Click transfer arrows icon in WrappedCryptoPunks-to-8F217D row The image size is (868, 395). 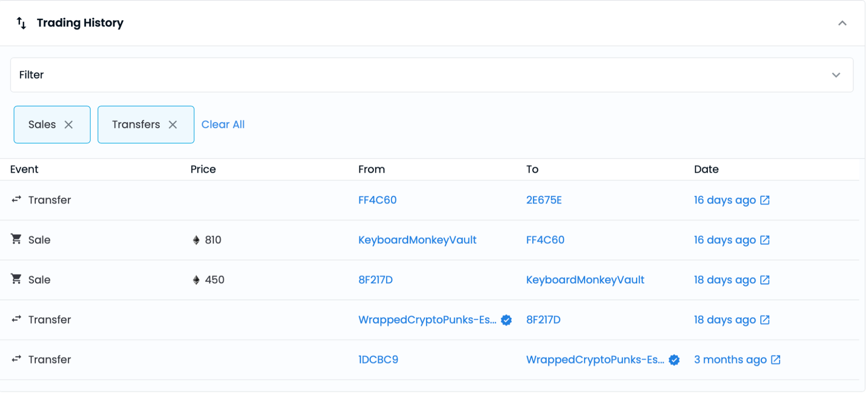click(17, 319)
